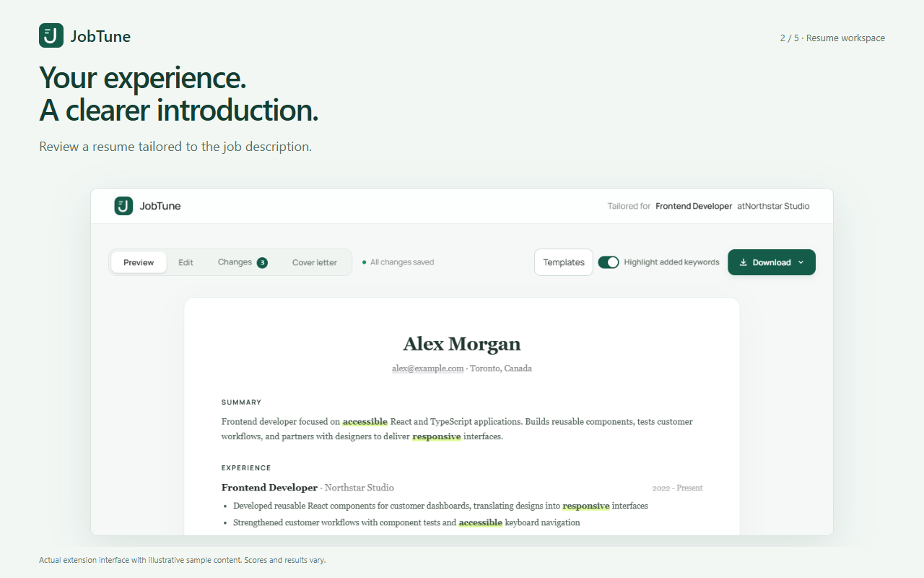Click the Frontend Developer job title in header

click(x=694, y=206)
